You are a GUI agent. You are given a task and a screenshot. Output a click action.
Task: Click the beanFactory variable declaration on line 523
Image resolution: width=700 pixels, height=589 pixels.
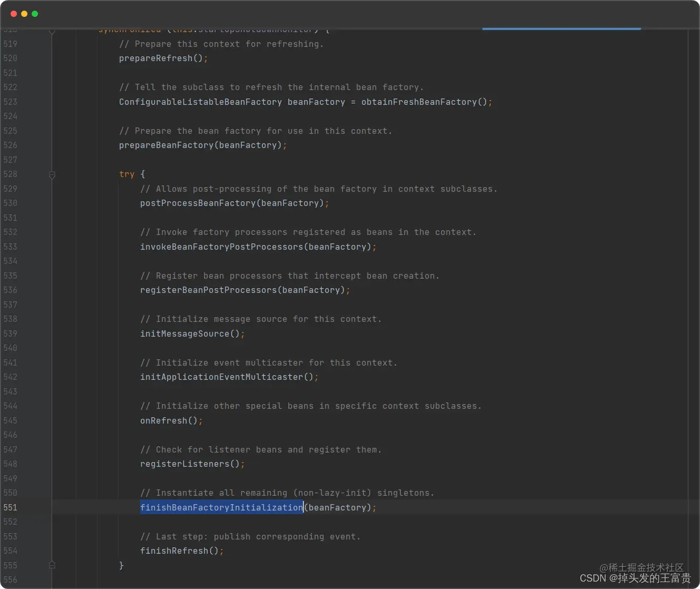pyautogui.click(x=316, y=102)
